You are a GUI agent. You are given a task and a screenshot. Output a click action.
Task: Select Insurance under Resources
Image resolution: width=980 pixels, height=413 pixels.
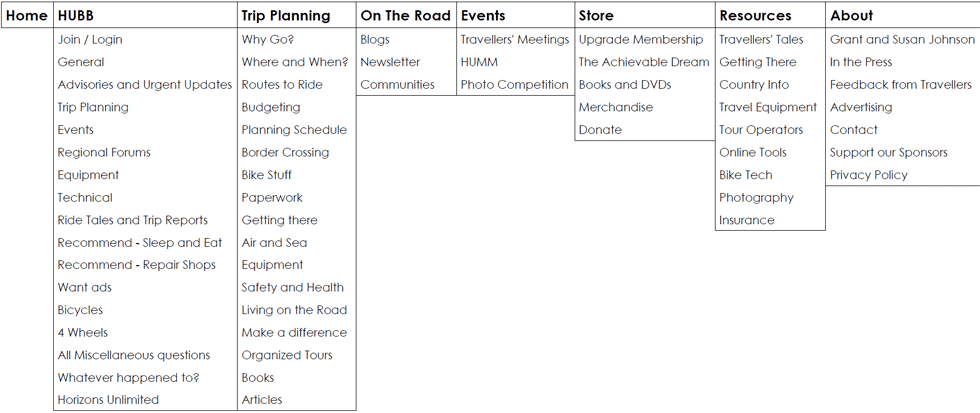[746, 220]
